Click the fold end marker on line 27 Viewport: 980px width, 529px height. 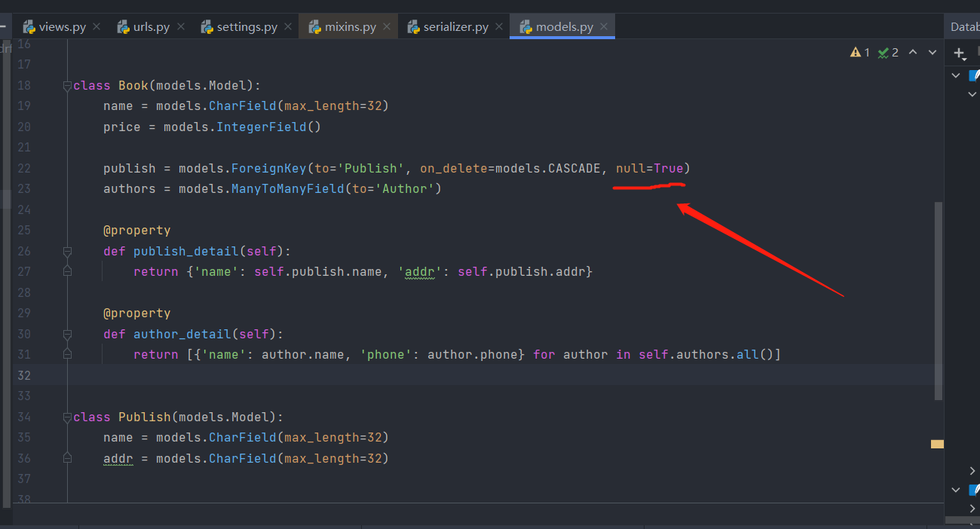[x=67, y=271]
